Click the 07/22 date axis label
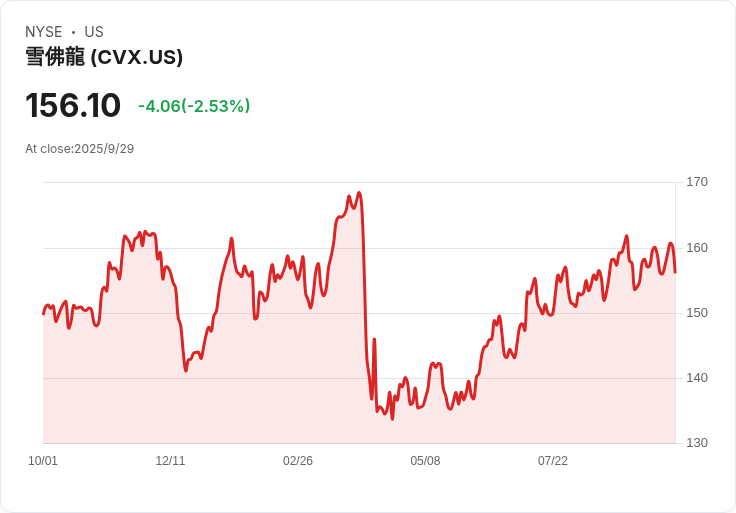736x513 pixels. (552, 461)
